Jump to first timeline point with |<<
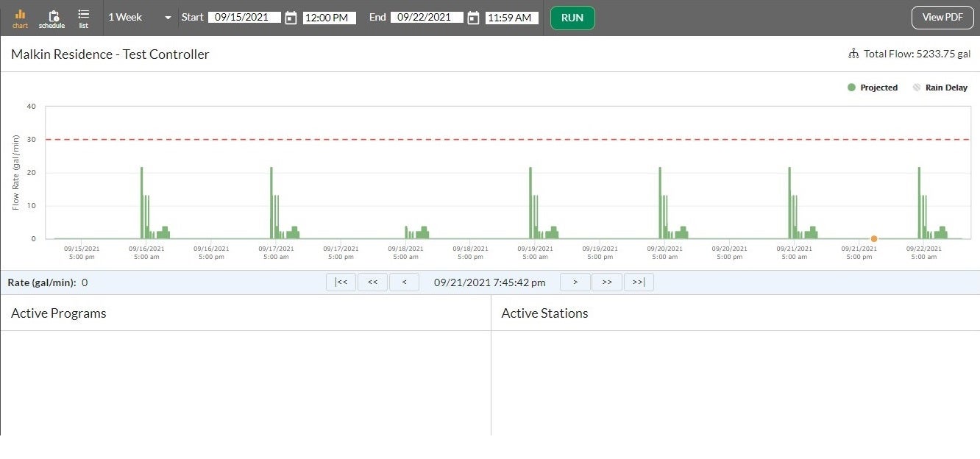Screen dimensions: 980x459 tap(341, 282)
